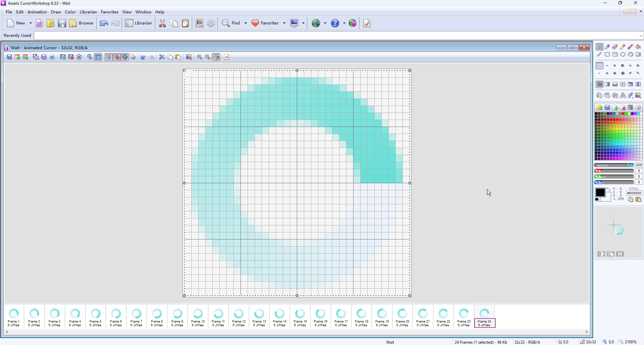Screen dimensions: 644x345
Task: Click the Text tool letter A icon
Action: pyautogui.click(x=623, y=95)
